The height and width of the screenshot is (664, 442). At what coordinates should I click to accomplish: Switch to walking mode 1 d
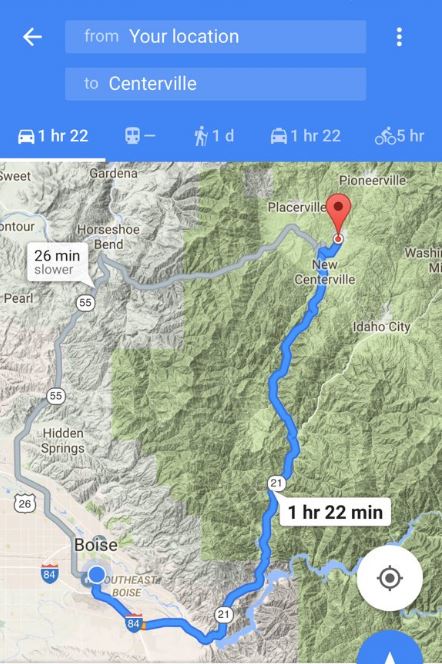(x=214, y=136)
